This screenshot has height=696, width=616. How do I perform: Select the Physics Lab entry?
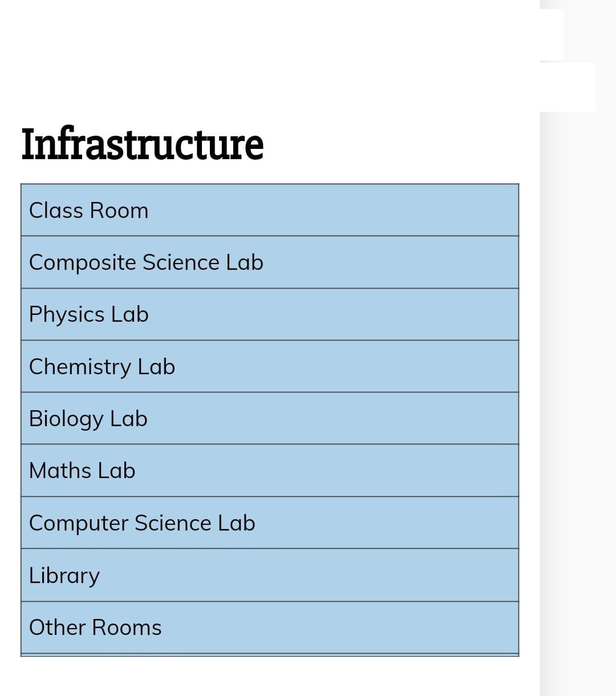tap(270, 314)
